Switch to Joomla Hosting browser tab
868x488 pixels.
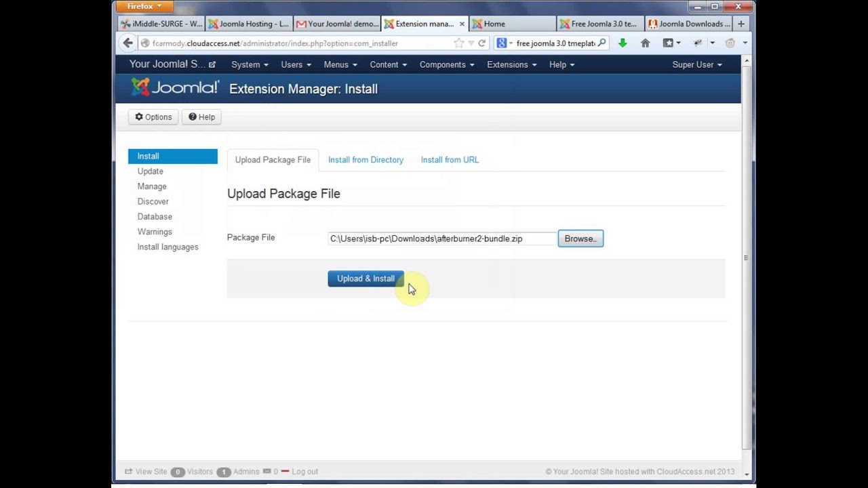tap(248, 24)
